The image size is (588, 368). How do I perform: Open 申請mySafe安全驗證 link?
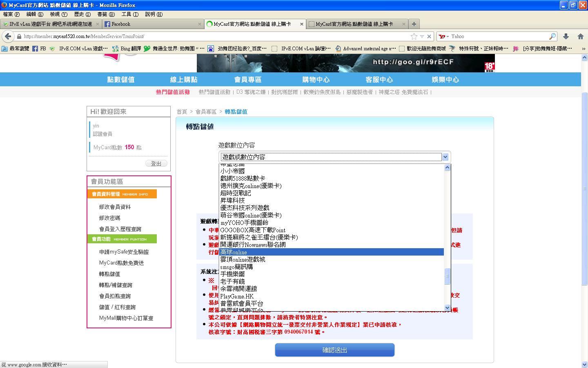pos(124,252)
